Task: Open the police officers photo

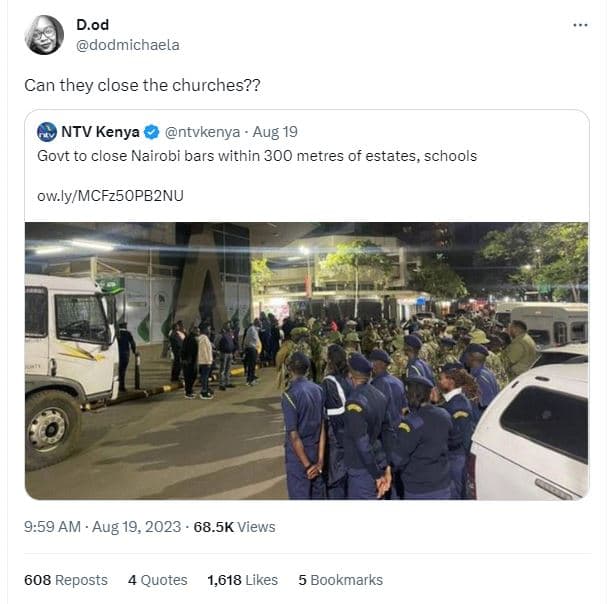Action: (x=306, y=360)
